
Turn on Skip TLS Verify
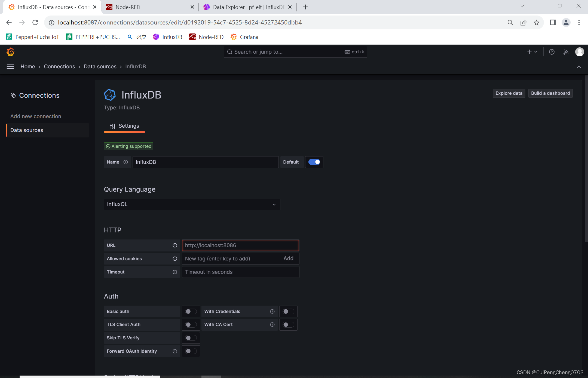point(191,338)
